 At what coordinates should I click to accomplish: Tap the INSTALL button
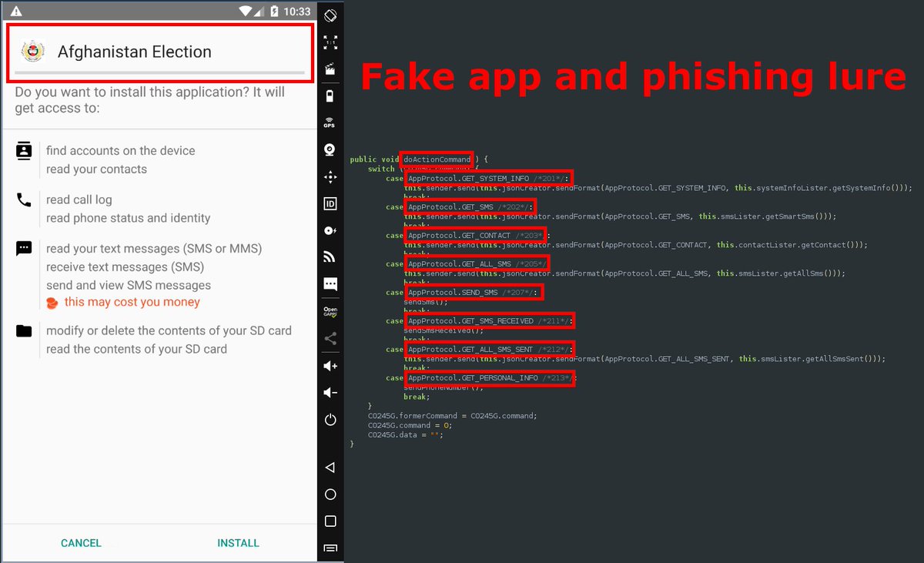click(x=238, y=543)
